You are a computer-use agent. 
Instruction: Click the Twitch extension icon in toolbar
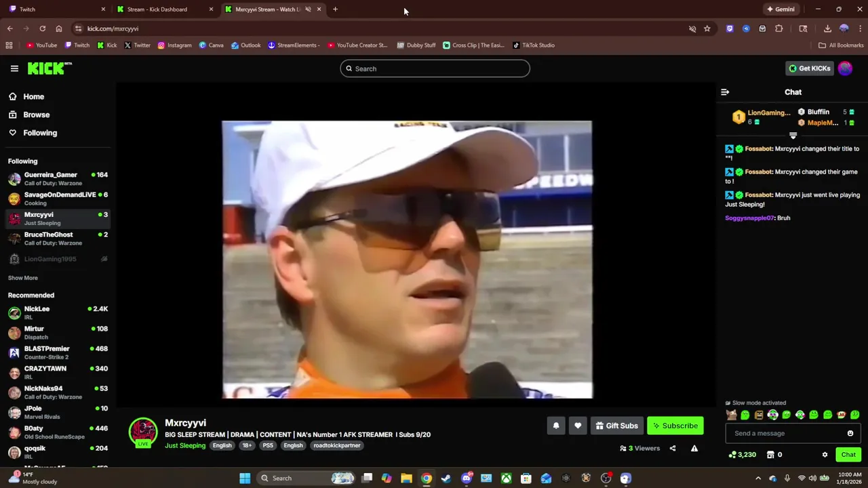tap(730, 28)
